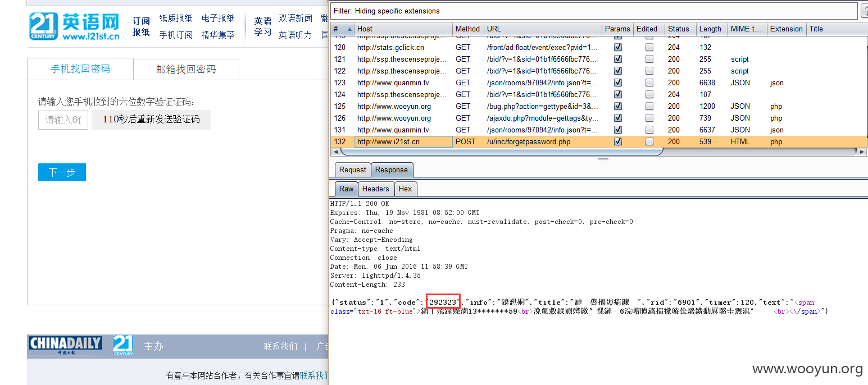Select the 手机找回密码 tab
868x385 pixels.
(80, 69)
